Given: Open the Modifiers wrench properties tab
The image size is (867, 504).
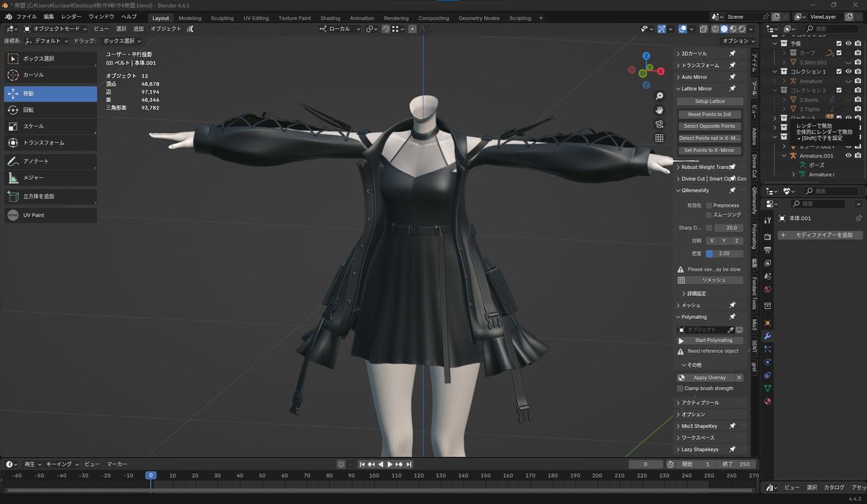Looking at the screenshot, I should click(x=767, y=336).
